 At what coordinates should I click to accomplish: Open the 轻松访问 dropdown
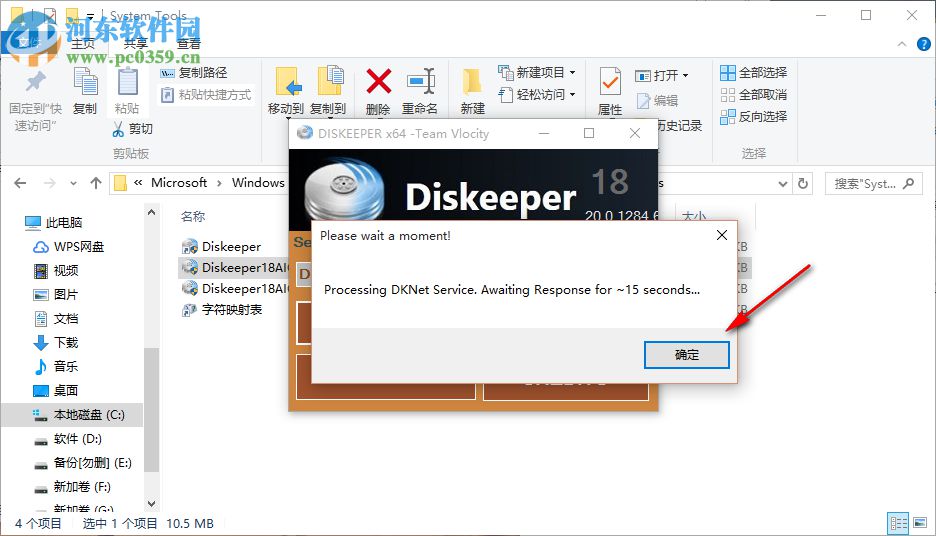(x=537, y=94)
